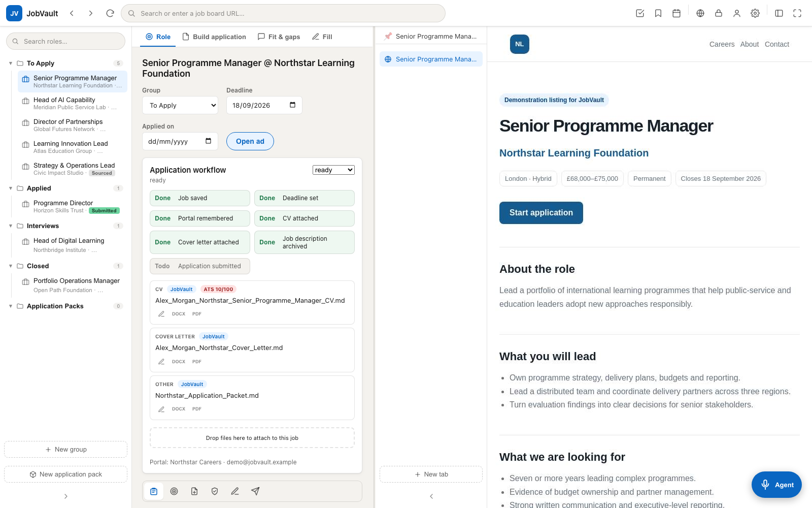
Task: Click the Start application button
Action: click(541, 213)
